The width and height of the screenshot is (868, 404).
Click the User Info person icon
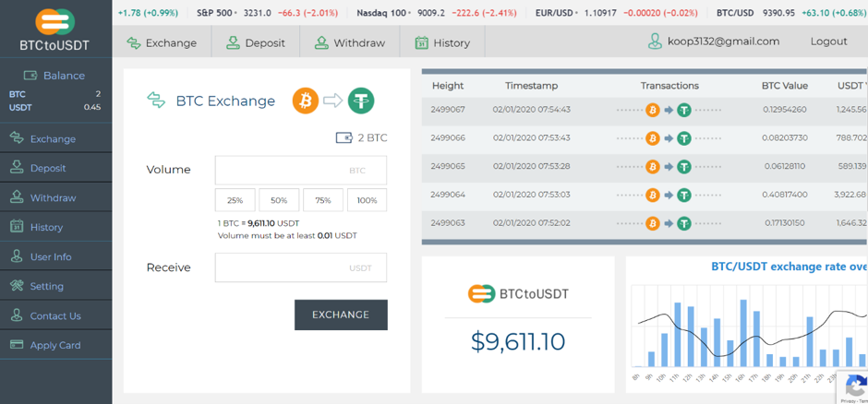[x=18, y=256]
